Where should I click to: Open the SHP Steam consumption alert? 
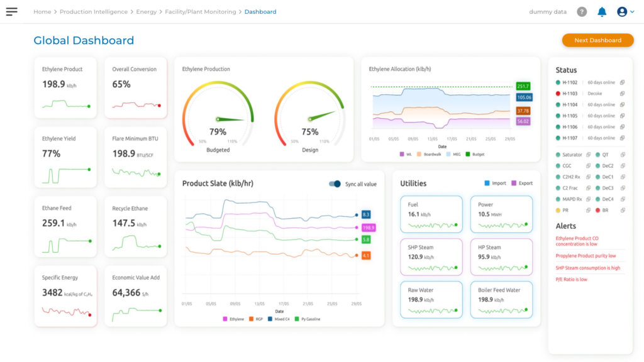tap(587, 268)
